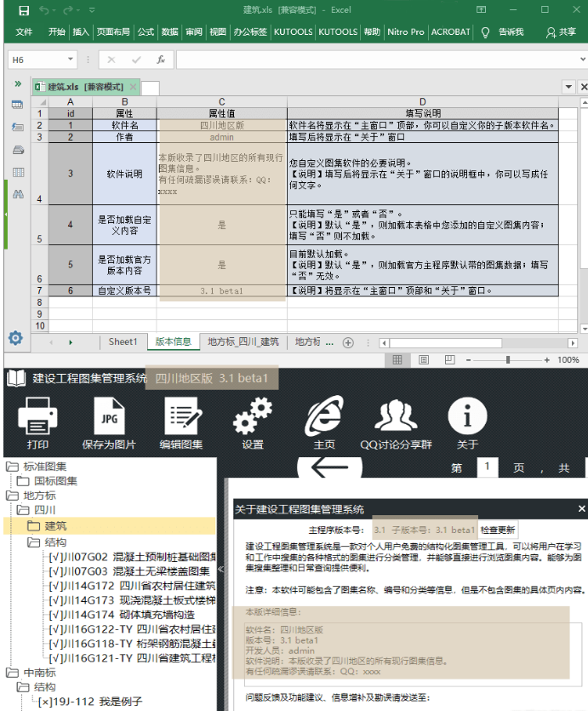
Task: Add a new sheet with plus icon
Action: [348, 343]
